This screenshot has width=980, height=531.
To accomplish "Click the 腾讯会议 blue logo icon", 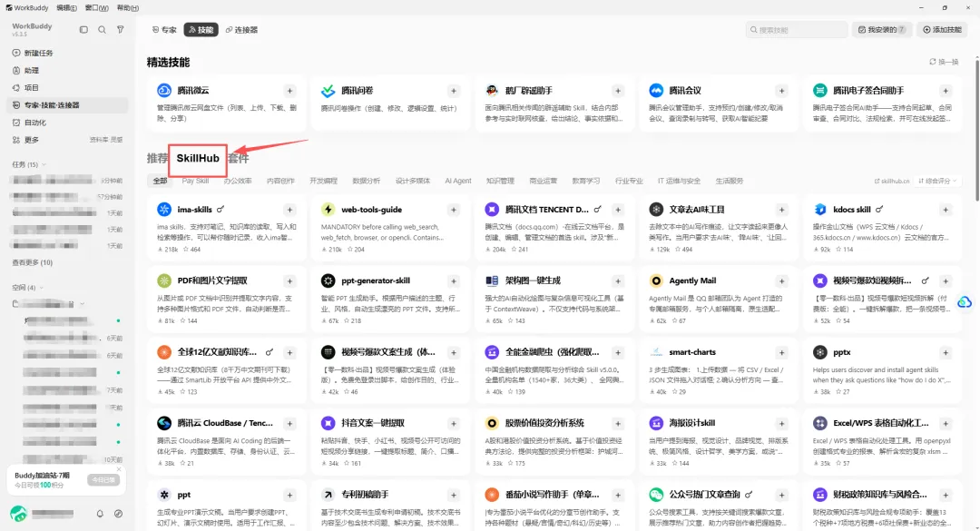I will click(x=656, y=91).
